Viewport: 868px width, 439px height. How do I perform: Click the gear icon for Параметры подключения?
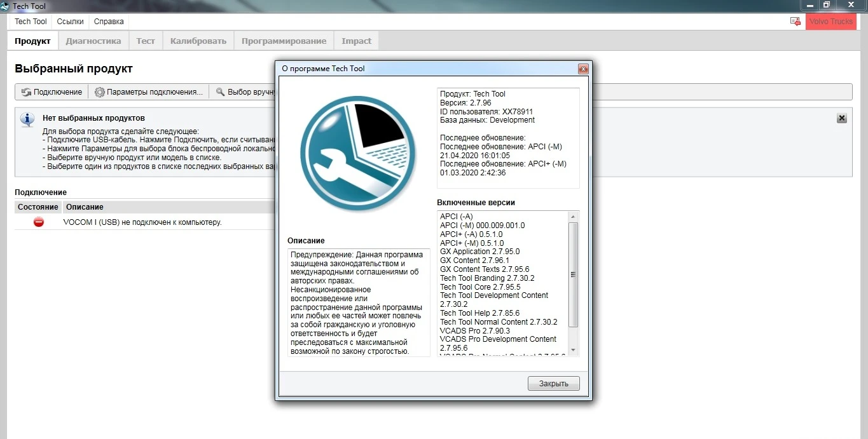pos(100,92)
